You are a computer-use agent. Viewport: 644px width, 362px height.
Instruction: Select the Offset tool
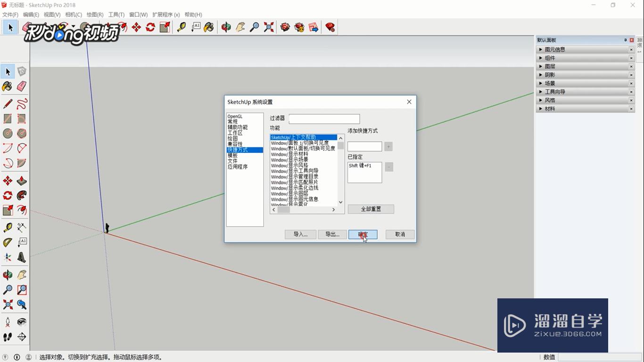click(22, 210)
